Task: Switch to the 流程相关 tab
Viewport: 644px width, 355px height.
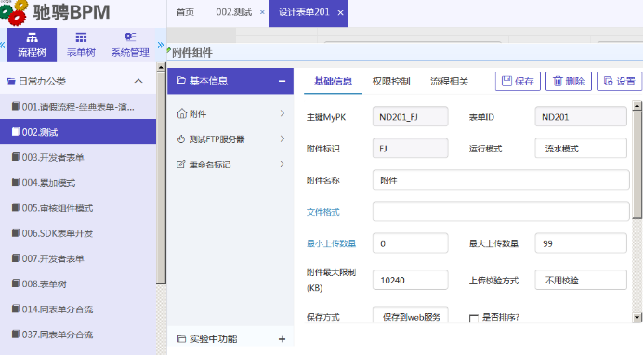Action: click(450, 82)
